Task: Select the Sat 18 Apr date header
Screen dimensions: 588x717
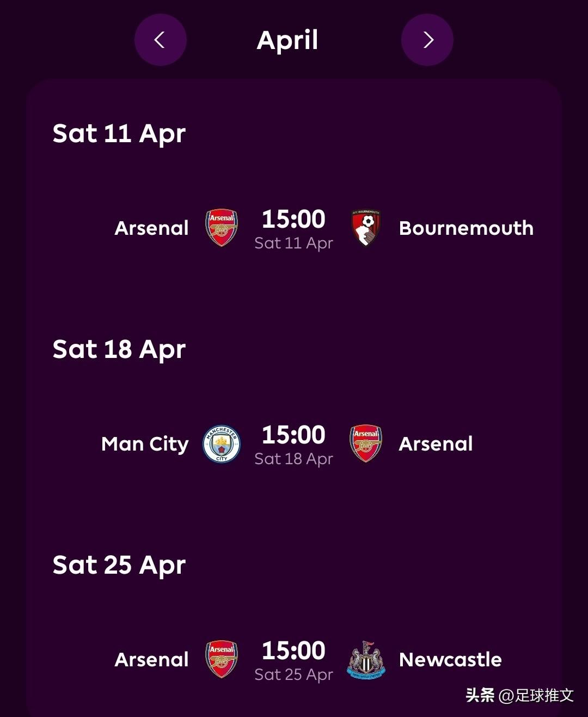Action: 119,349
